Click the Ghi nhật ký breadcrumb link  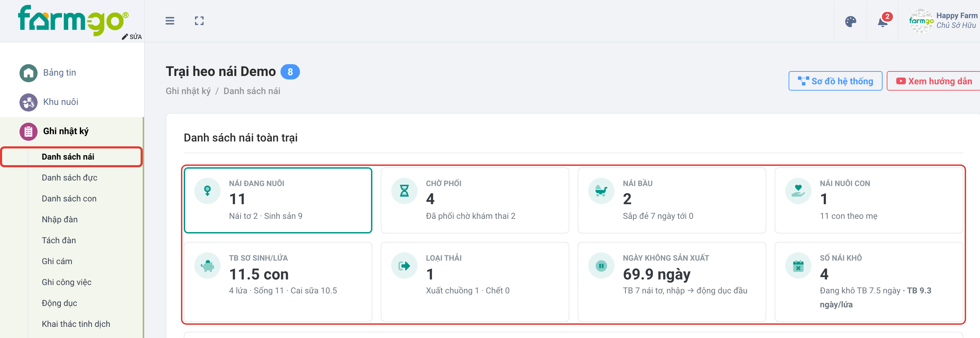pos(188,91)
